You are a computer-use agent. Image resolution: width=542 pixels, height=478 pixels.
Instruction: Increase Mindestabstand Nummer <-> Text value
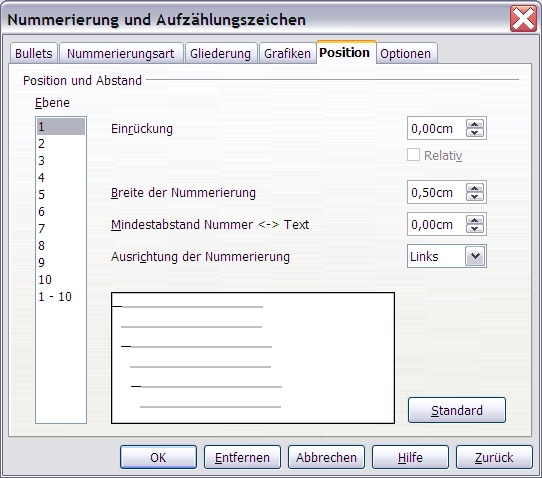tap(475, 220)
